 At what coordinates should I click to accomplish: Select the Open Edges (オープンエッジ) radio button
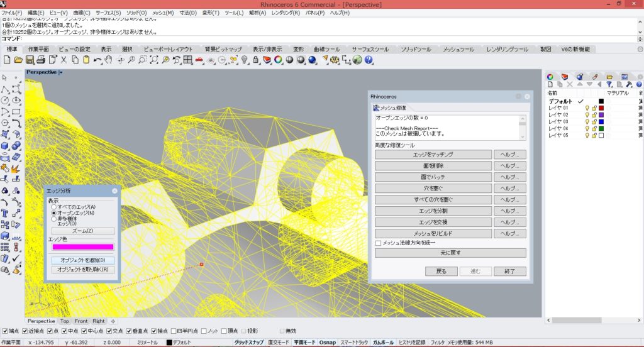click(54, 213)
